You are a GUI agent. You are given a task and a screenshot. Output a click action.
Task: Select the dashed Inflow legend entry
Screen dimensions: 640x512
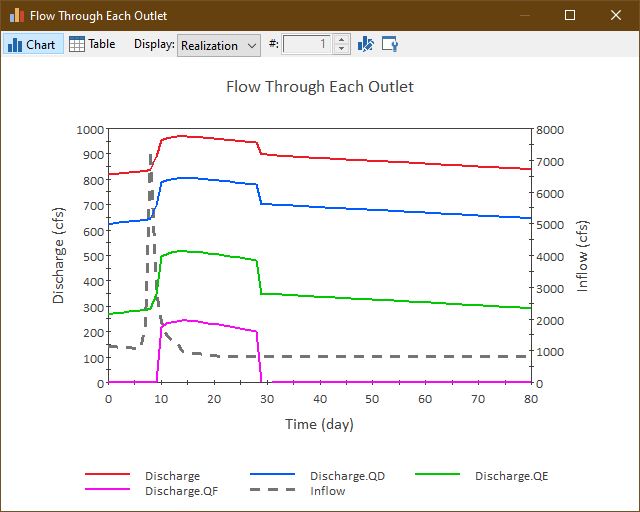pos(298,490)
